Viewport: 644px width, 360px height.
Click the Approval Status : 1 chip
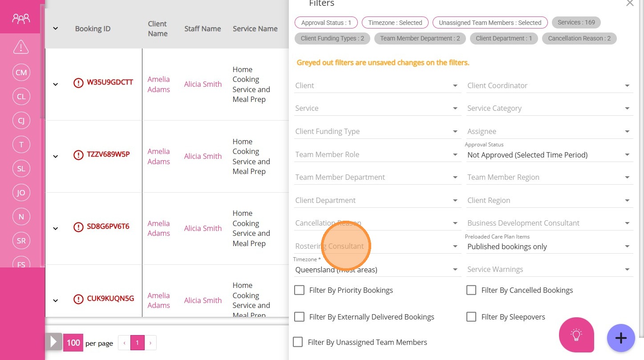pos(326,23)
